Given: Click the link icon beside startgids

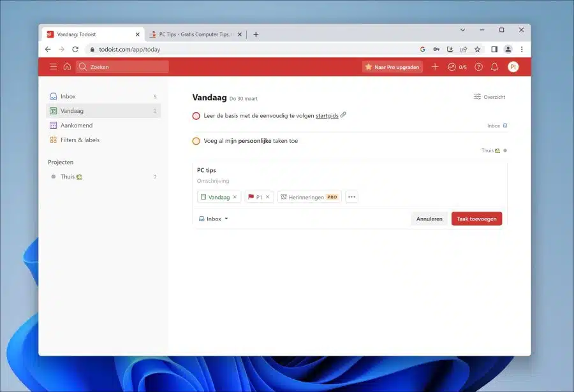Looking at the screenshot, I should 343,115.
